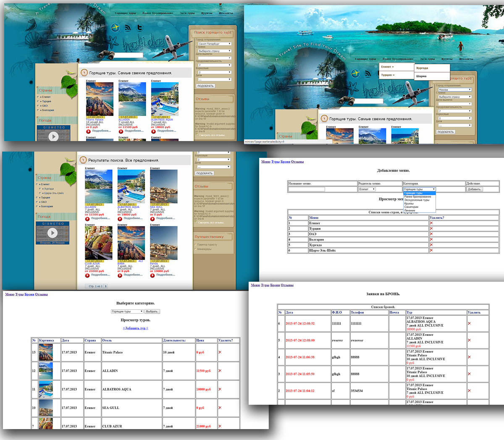
Task: Open Категория dropdown on add-menu form
Action: click(x=420, y=189)
